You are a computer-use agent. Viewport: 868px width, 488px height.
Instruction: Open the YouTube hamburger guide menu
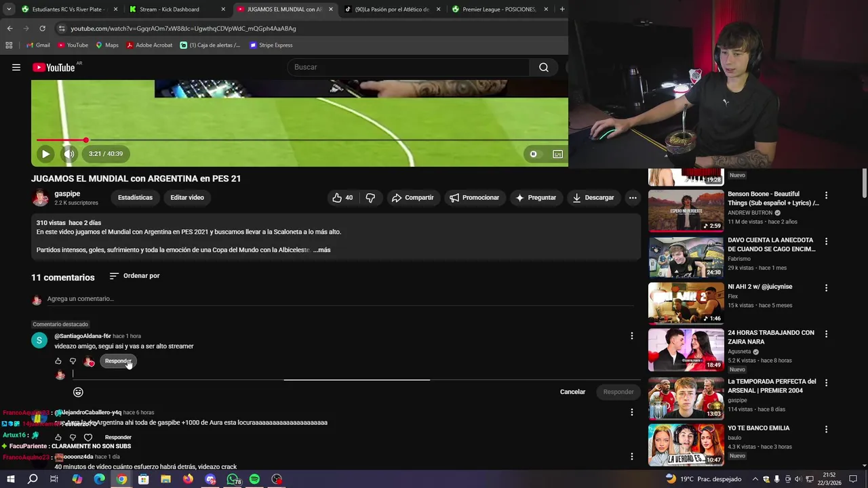[x=16, y=67]
